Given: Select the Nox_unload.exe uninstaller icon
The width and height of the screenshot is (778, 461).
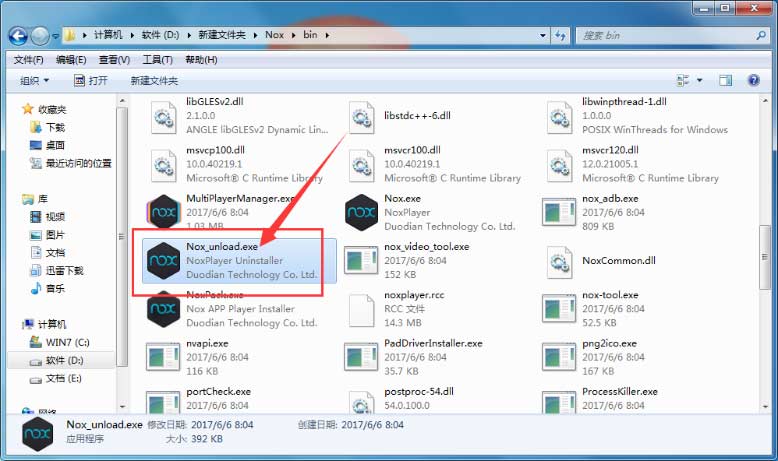Looking at the screenshot, I should pyautogui.click(x=163, y=260).
